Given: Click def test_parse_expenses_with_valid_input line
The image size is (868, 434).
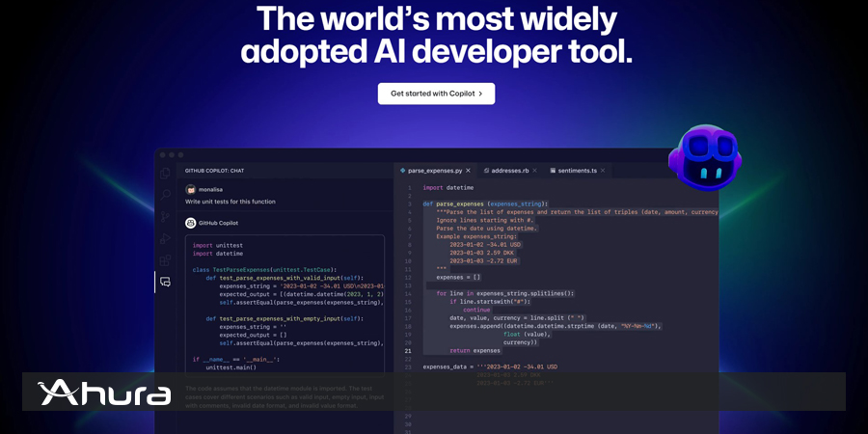Looking at the screenshot, I should point(285,278).
